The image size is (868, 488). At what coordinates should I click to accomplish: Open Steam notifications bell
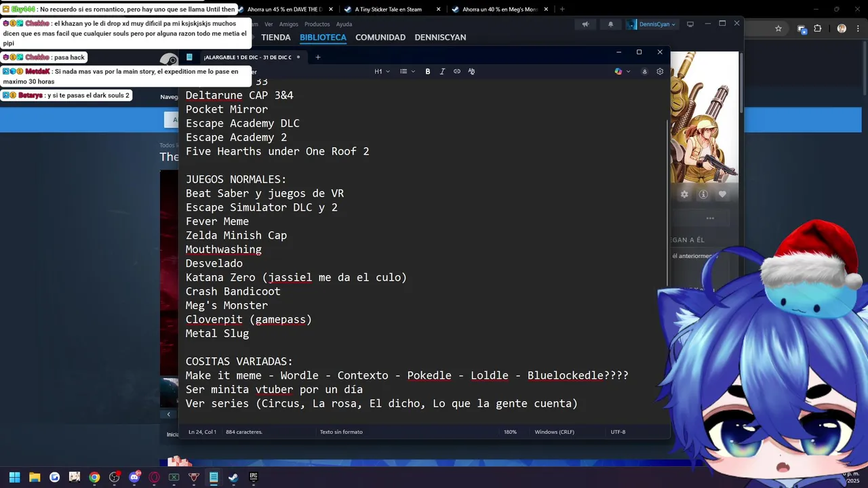pyautogui.click(x=610, y=24)
